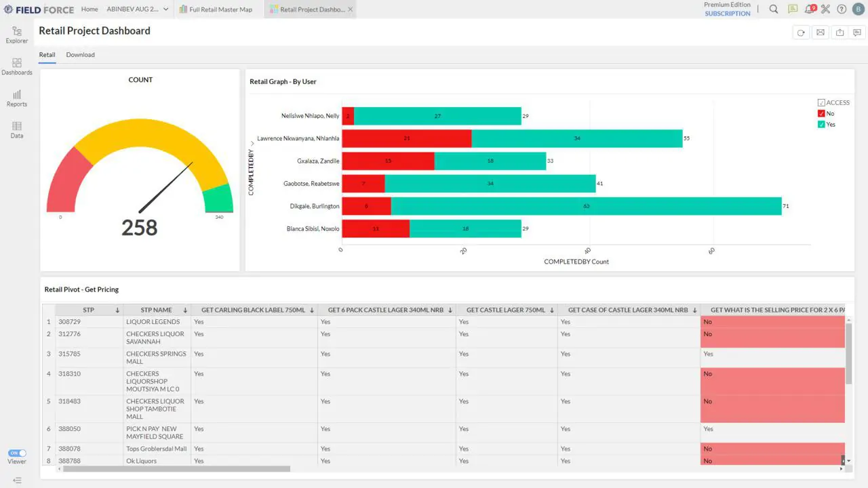Viewport: 868px width, 488px height.
Task: Sort GET CASE OF CASTLE LAGER 340ML NRB column
Action: point(694,310)
